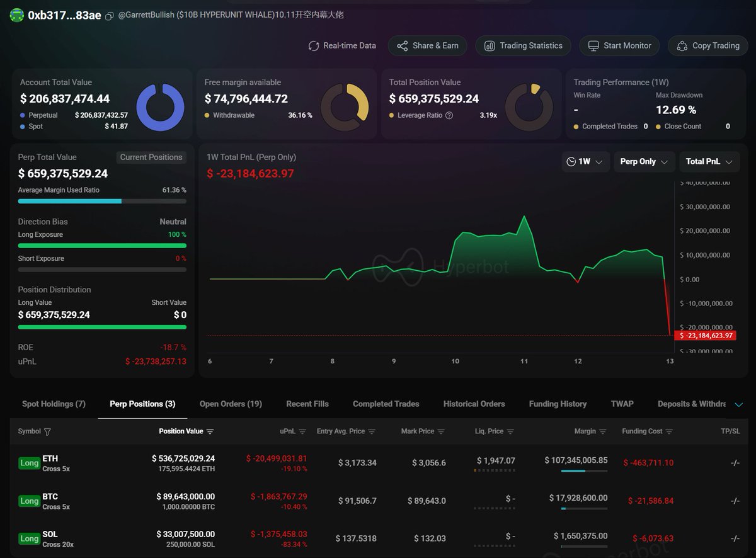The image size is (756, 558).
Task: Click the ETH Long position row
Action: coord(378,463)
